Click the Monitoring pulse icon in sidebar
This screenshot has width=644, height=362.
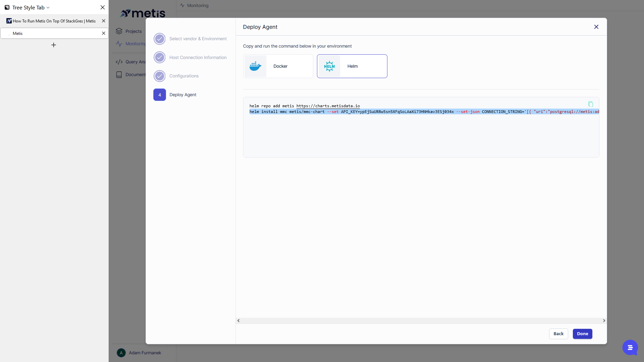[x=119, y=44]
